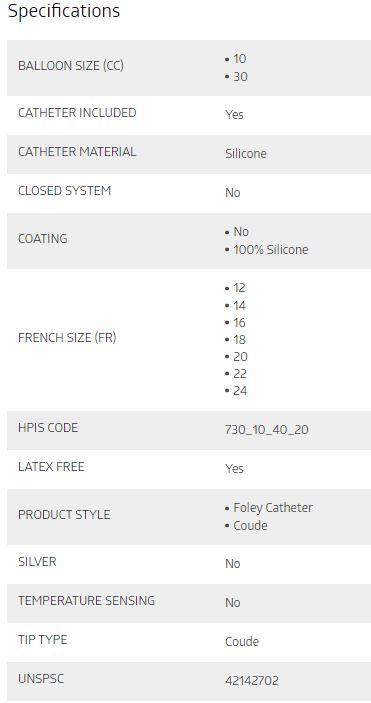Click the 100% Silicone coating value
Image resolution: width=371 pixels, height=703 pixels.
(x=271, y=250)
